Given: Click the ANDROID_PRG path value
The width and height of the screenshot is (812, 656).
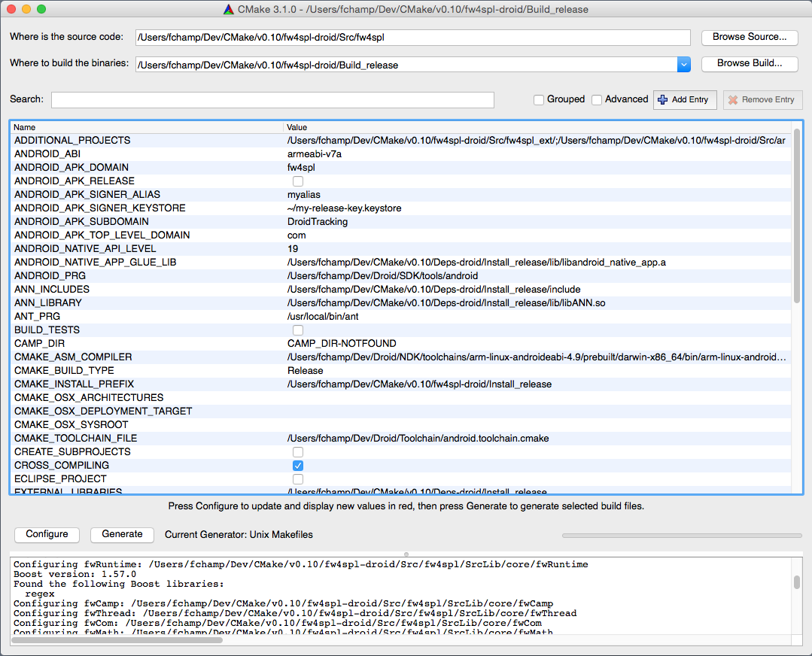Looking at the screenshot, I should pos(383,276).
